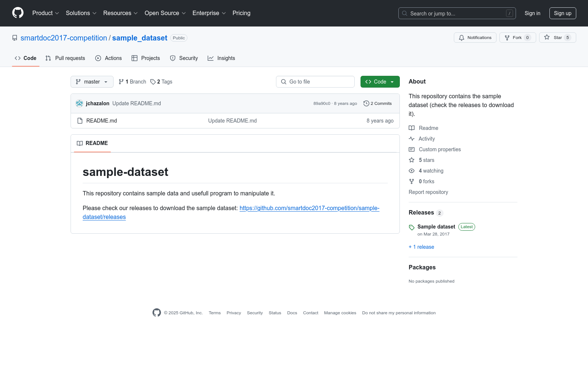This screenshot has height=368, width=588.
Task: View the 2 Tags list
Action: tap(161, 82)
